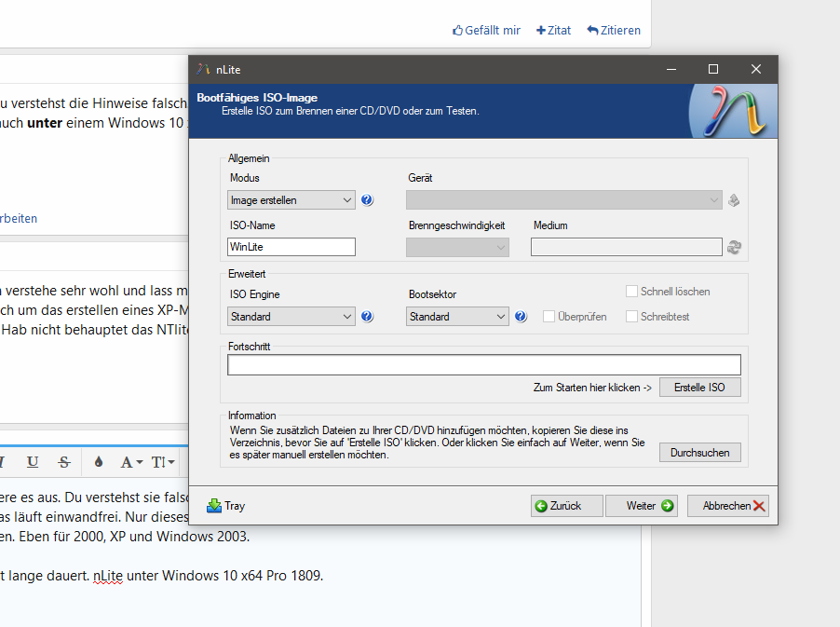Open the ISO Engine help icon
The width and height of the screenshot is (840, 627).
click(x=367, y=316)
